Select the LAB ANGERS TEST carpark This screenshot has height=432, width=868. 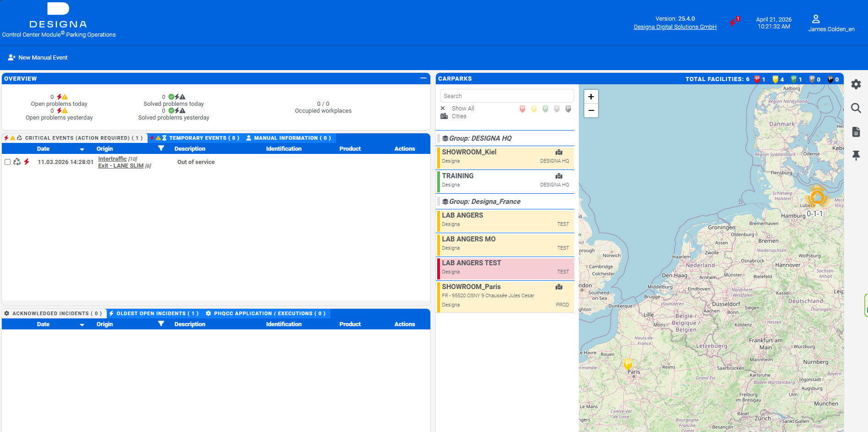pyautogui.click(x=505, y=268)
